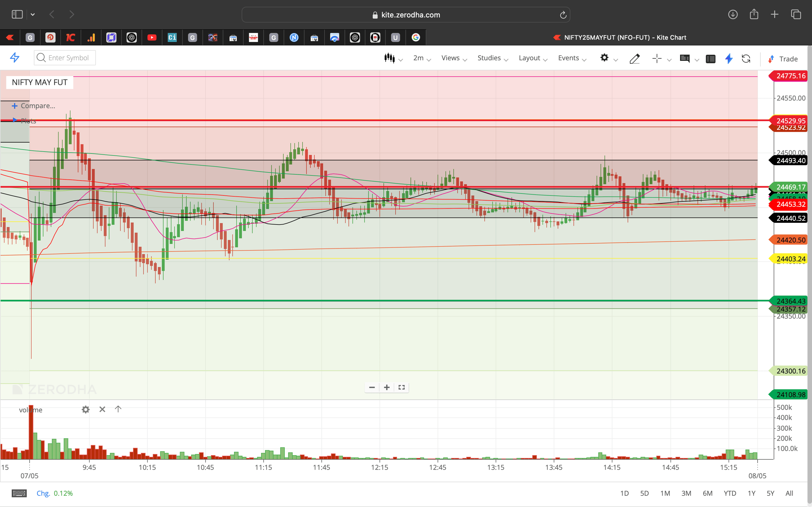The width and height of the screenshot is (812, 507).
Task: Open the comments annotation icon
Action: pyautogui.click(x=685, y=59)
